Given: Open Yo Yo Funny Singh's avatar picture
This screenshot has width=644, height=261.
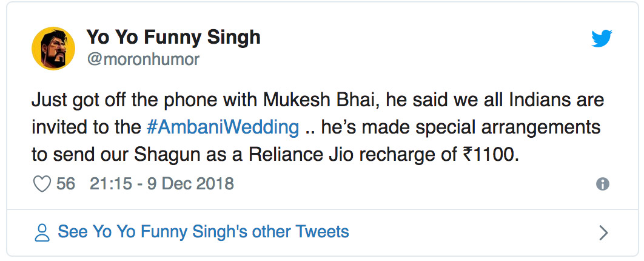Looking at the screenshot, I should [53, 47].
